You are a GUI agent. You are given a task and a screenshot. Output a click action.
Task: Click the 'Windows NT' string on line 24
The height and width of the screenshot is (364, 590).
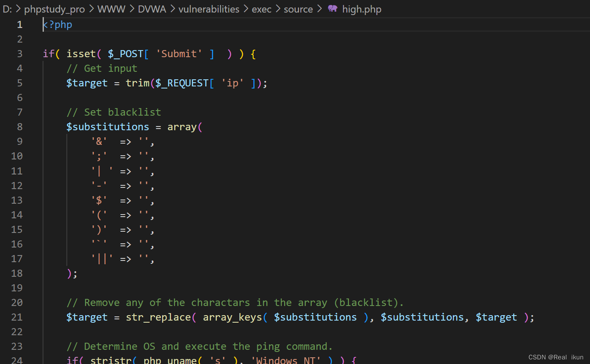tap(286, 360)
